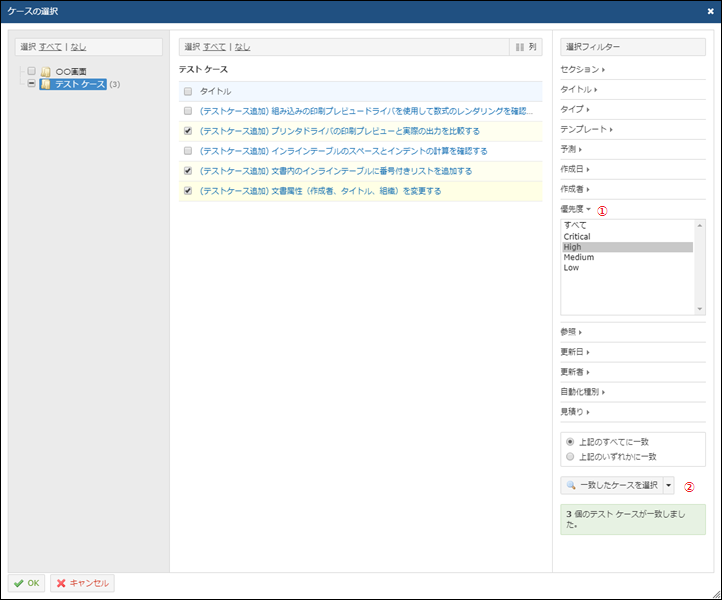Click the magnifier 一致したケースを選択 button
This screenshot has height=600, width=722.
click(x=610, y=485)
